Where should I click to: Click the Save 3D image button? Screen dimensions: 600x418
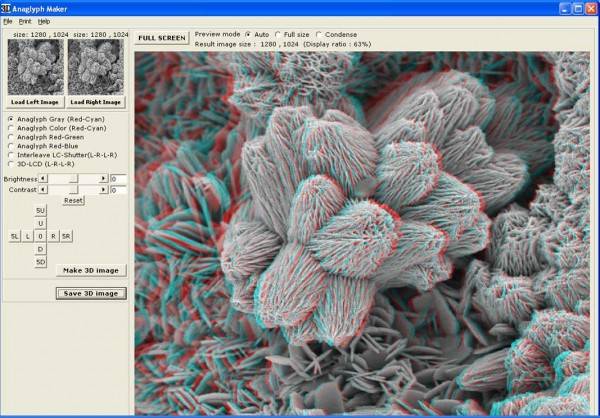point(91,293)
